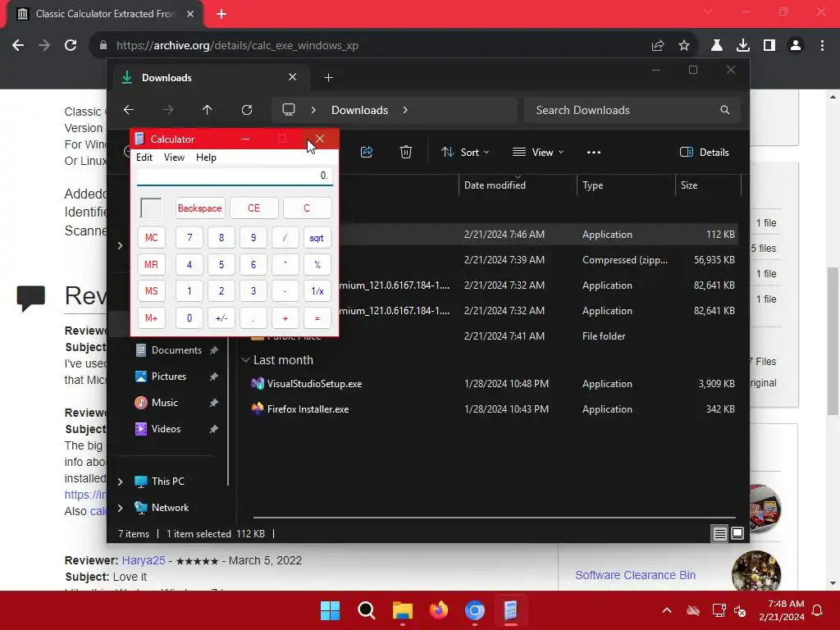The width and height of the screenshot is (840, 630).
Task: Close the Downloads tab in Explorer
Action: tap(293, 77)
